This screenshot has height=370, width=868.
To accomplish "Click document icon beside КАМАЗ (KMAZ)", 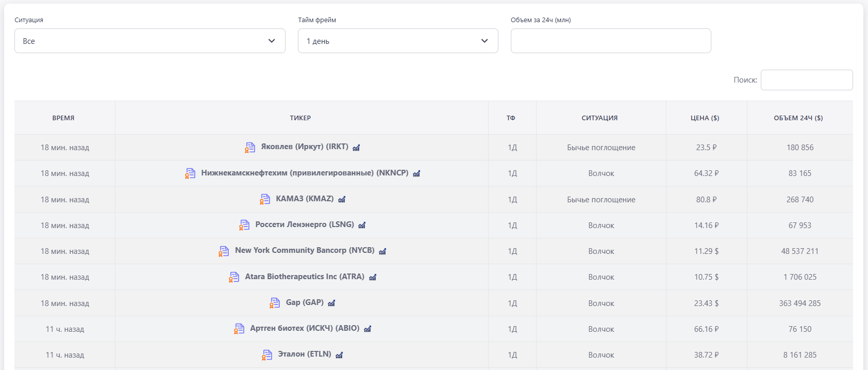I will (265, 199).
